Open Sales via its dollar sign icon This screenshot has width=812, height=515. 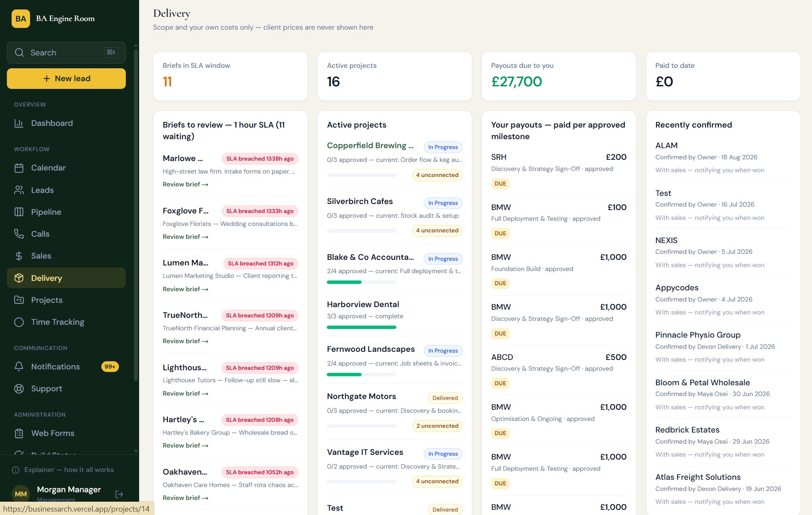coord(19,256)
